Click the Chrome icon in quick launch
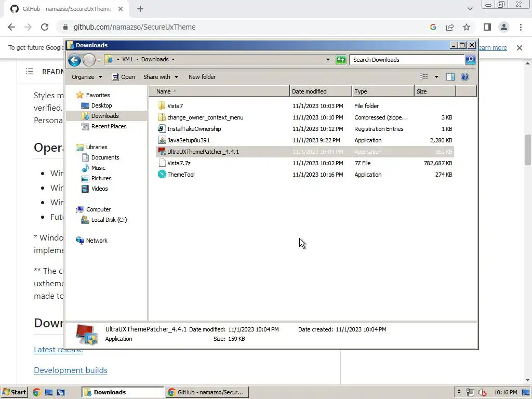The height and width of the screenshot is (399, 532). point(37,393)
